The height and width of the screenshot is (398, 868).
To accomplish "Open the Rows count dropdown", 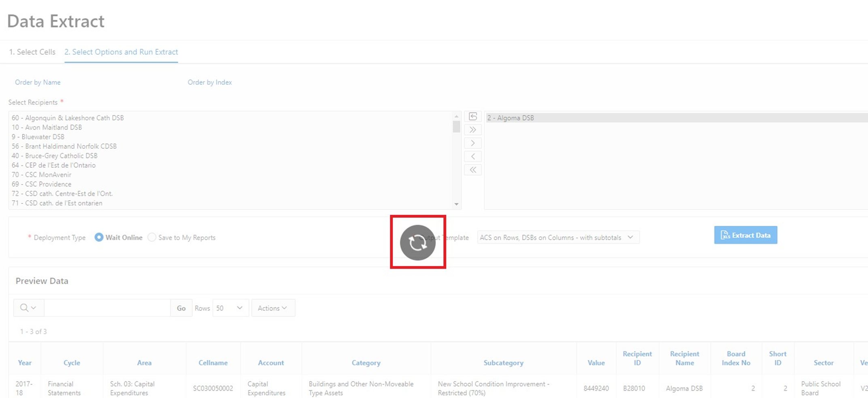I will tap(230, 308).
